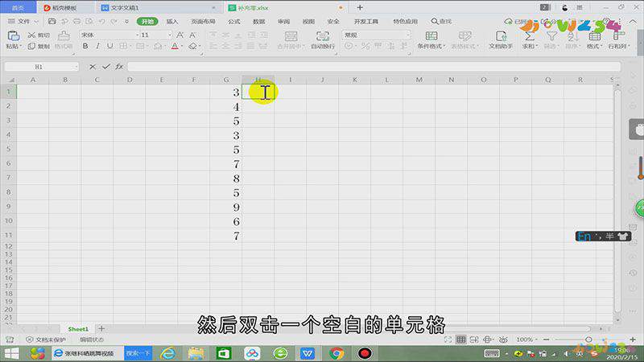Click cell G1 containing 3

click(226, 92)
